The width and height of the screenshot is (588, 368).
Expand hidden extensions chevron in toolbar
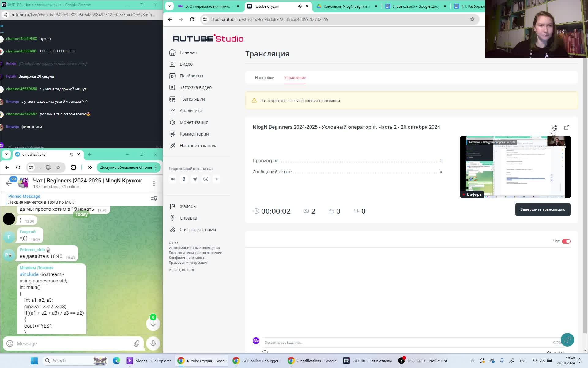pos(90,167)
